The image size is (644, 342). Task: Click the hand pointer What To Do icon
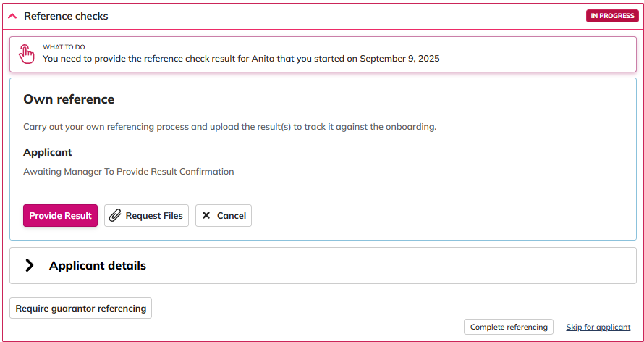[26, 54]
